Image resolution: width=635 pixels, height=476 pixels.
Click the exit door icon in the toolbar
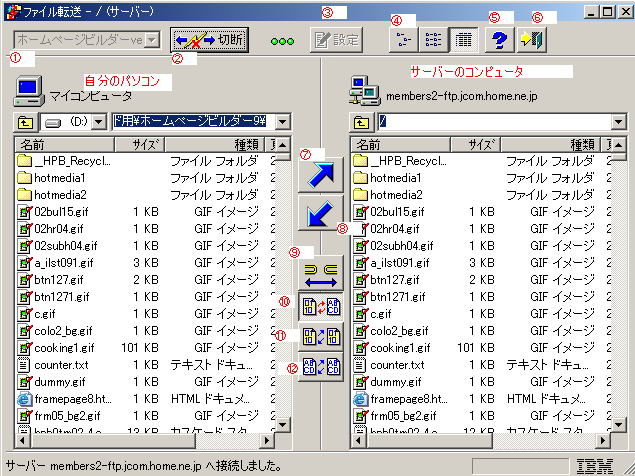[x=532, y=40]
